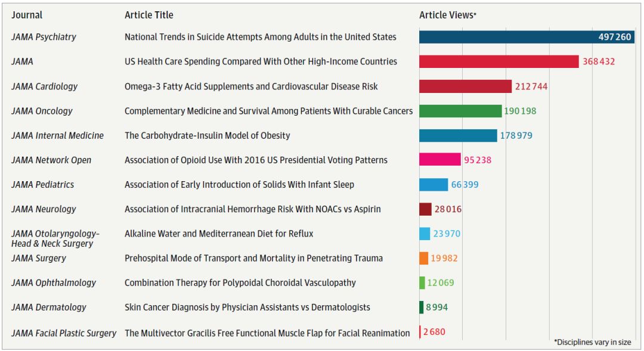Select the JAMA Pediatrics journal name

click(x=42, y=185)
